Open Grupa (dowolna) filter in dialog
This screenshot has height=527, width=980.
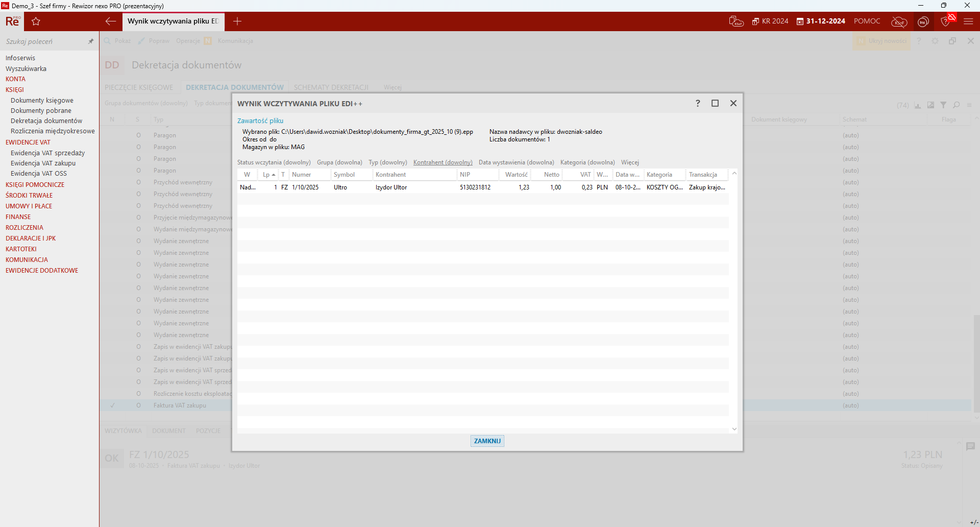pos(339,162)
